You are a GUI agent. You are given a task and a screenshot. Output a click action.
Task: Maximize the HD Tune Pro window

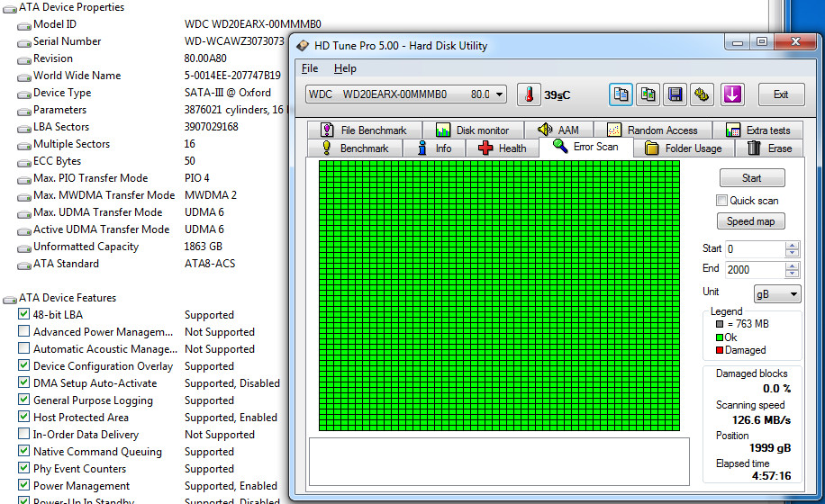click(x=762, y=42)
